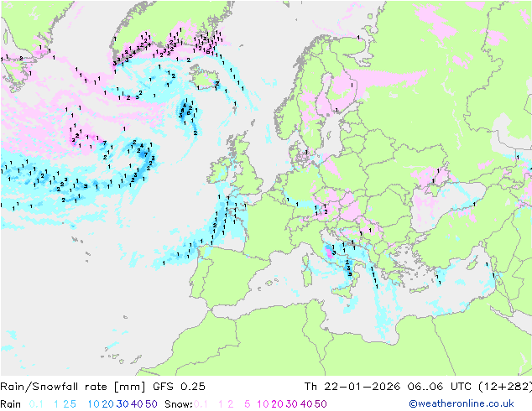Select the rain legend value 20
Screen dimensions: 532x411
coord(108,404)
